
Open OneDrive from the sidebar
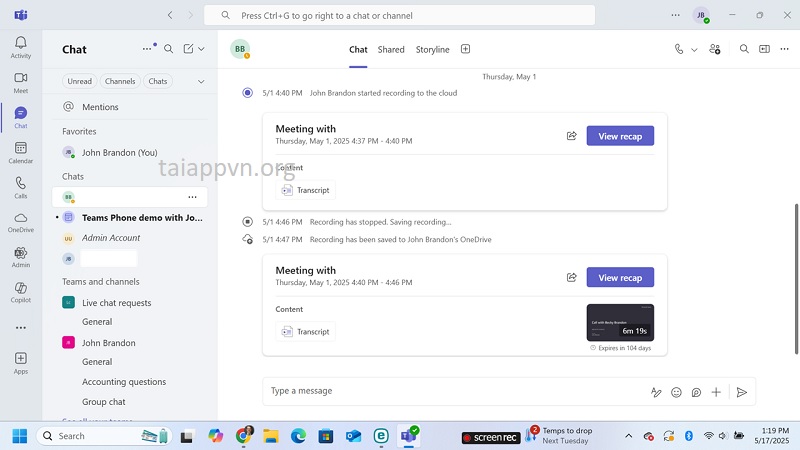coord(20,222)
